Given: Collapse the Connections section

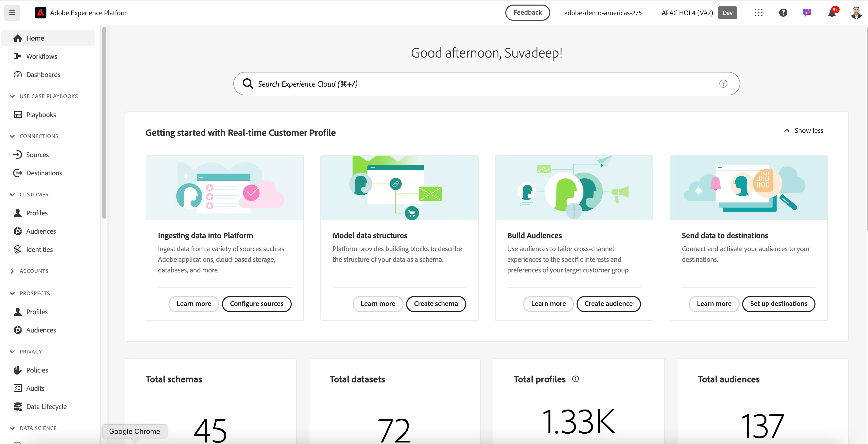Looking at the screenshot, I should 12,136.
